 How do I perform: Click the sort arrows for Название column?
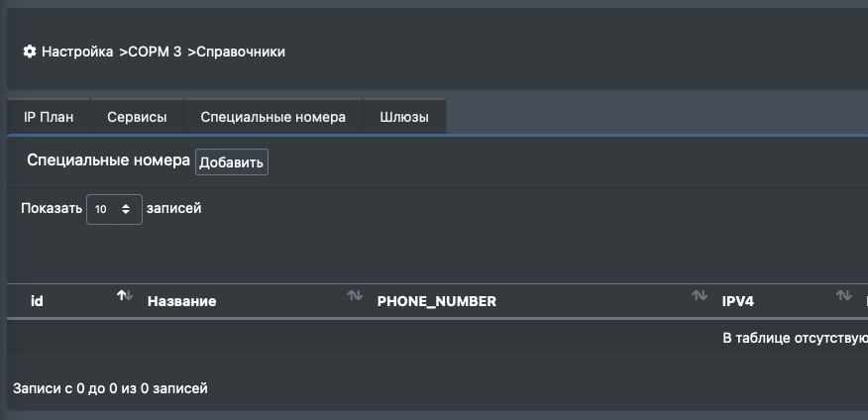355,296
